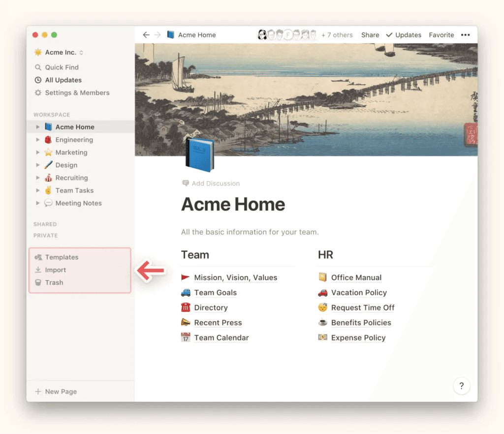Click the Quick Find magnifier icon
Image resolution: width=504 pixels, height=434 pixels.
(x=38, y=67)
